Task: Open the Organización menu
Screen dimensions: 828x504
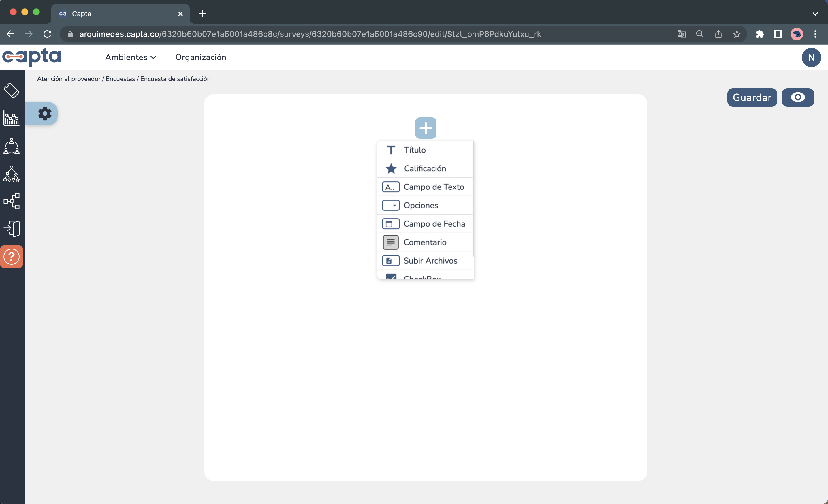Action: click(x=201, y=57)
